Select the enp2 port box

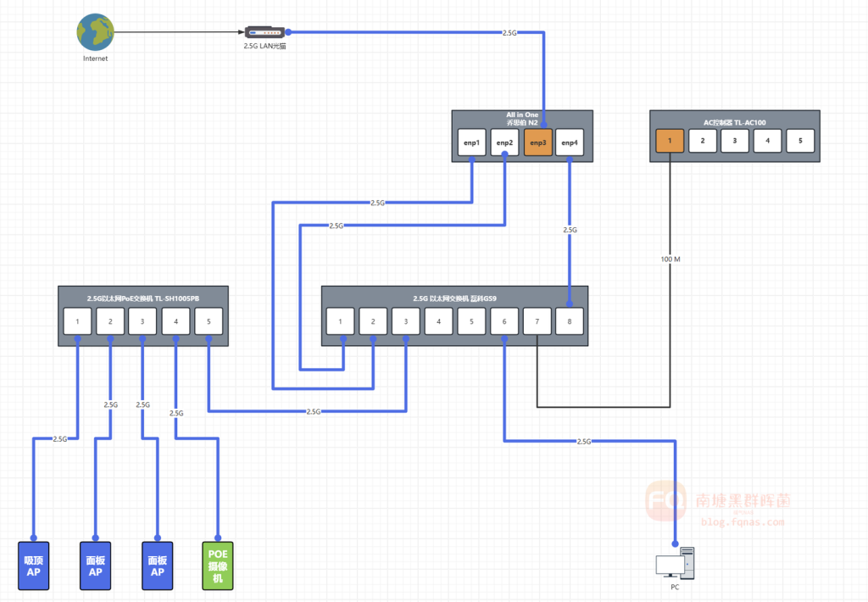(505, 142)
